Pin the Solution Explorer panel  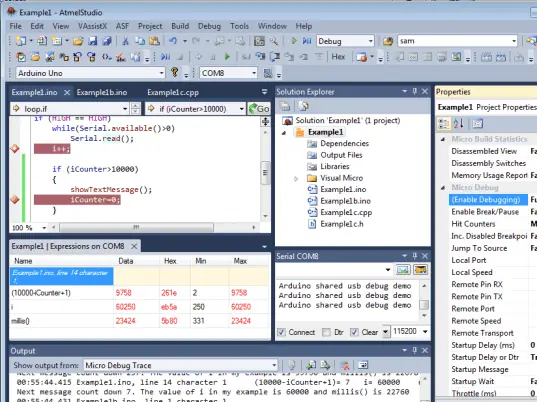point(415,91)
